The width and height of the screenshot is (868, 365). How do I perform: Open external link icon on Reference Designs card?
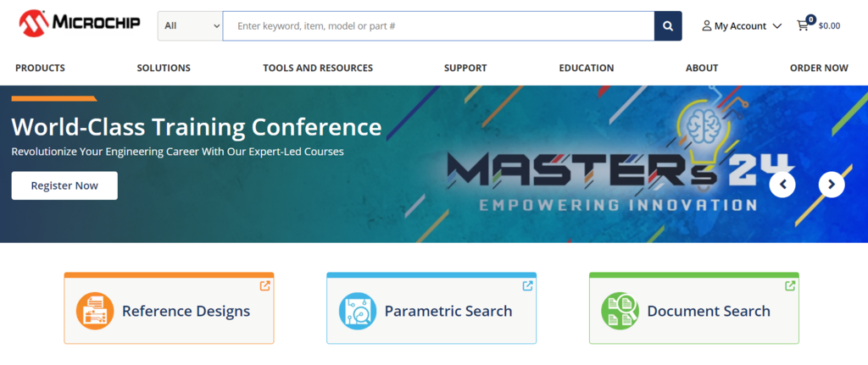click(265, 286)
